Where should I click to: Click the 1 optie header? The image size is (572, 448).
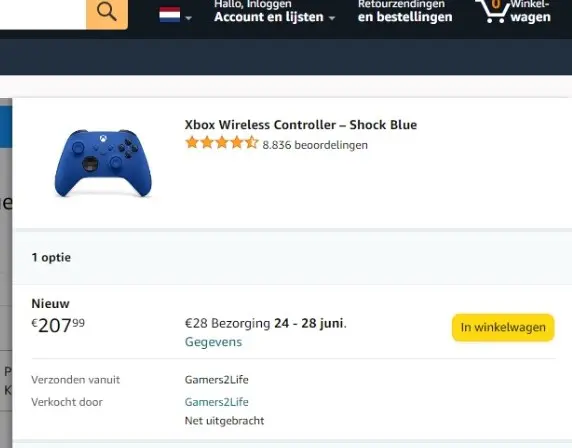pos(51,257)
